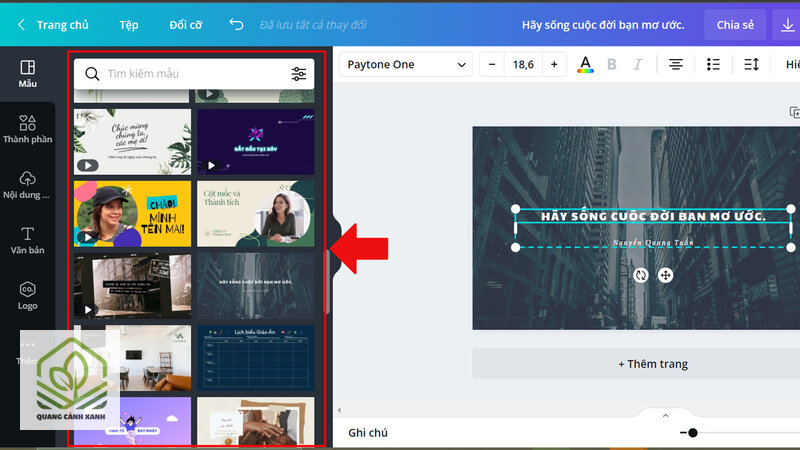Select the yellow Chào Mình tên Mai template
This screenshot has width=800, height=450.
(133, 214)
